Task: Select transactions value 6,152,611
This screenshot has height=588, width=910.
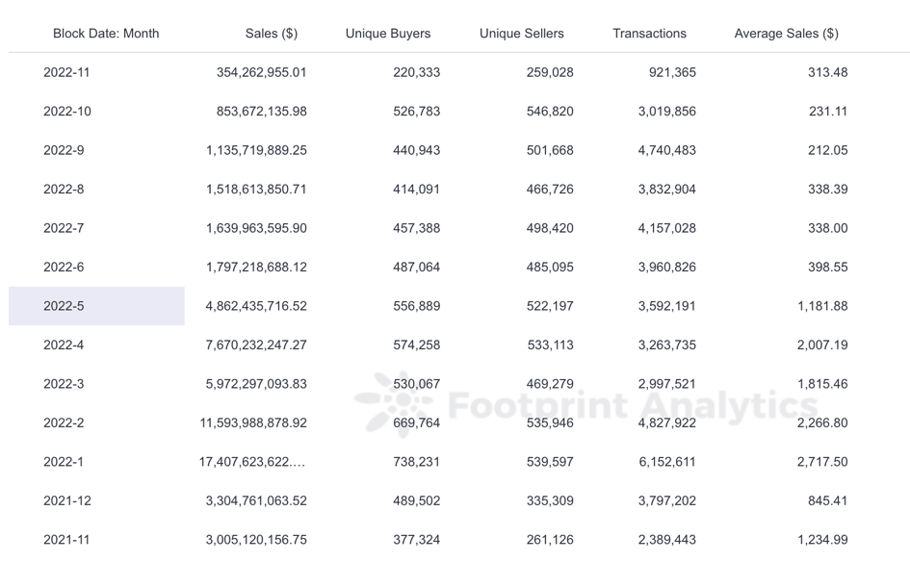Action: (666, 462)
